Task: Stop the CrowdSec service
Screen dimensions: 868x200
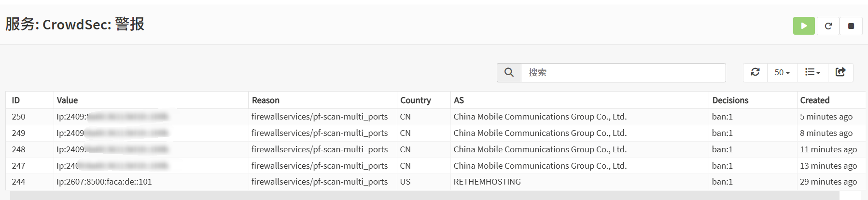Action: (x=851, y=26)
